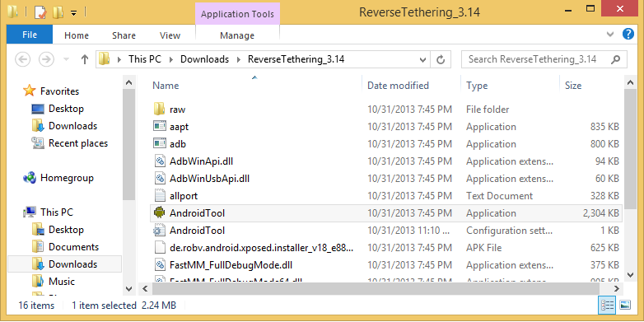
Task: Select the aapt application icon
Action: pos(160,127)
